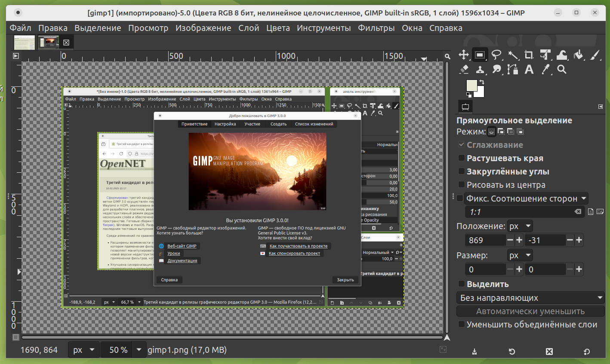
Task: Swap foreground and background colors
Action: [x=482, y=82]
